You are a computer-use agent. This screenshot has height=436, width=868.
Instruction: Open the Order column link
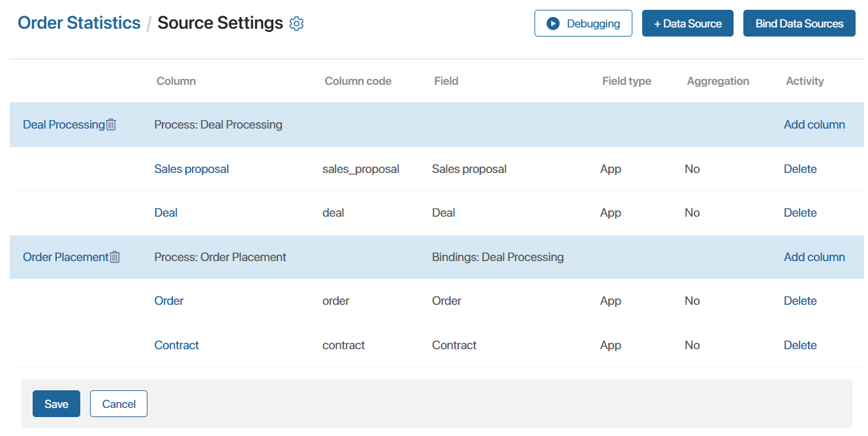click(x=169, y=301)
